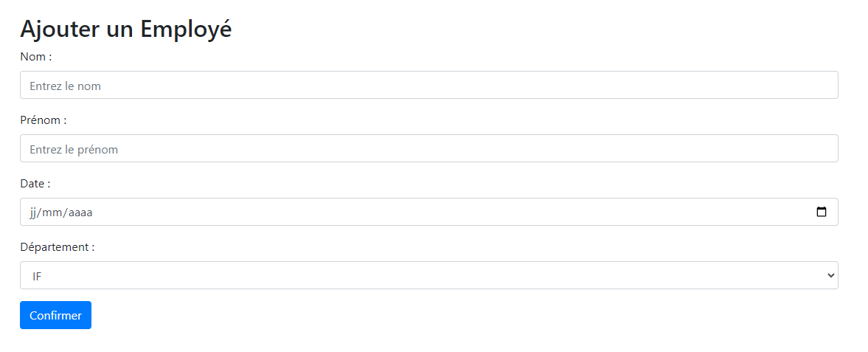The width and height of the screenshot is (868, 352).
Task: Click the 'Prénom :' label
Action: [43, 120]
